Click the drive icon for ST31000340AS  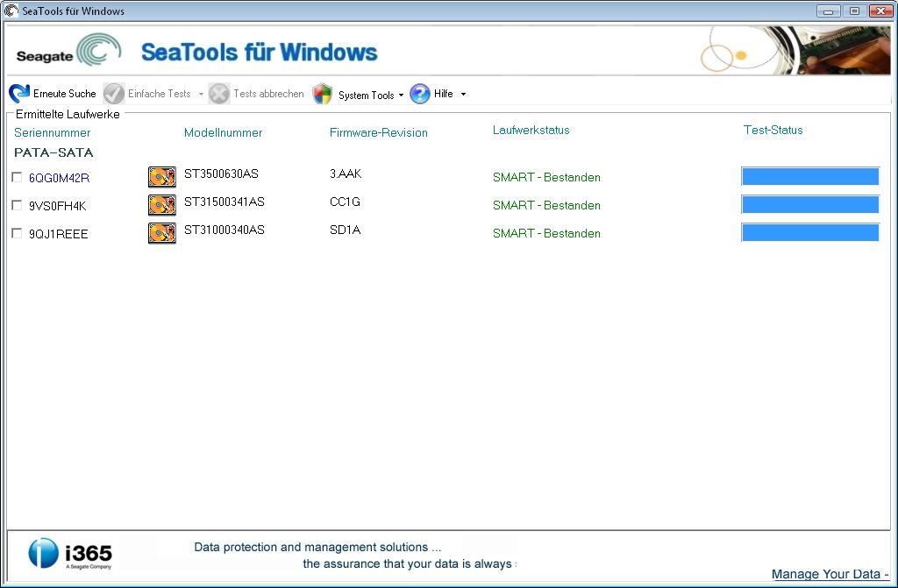click(x=162, y=233)
